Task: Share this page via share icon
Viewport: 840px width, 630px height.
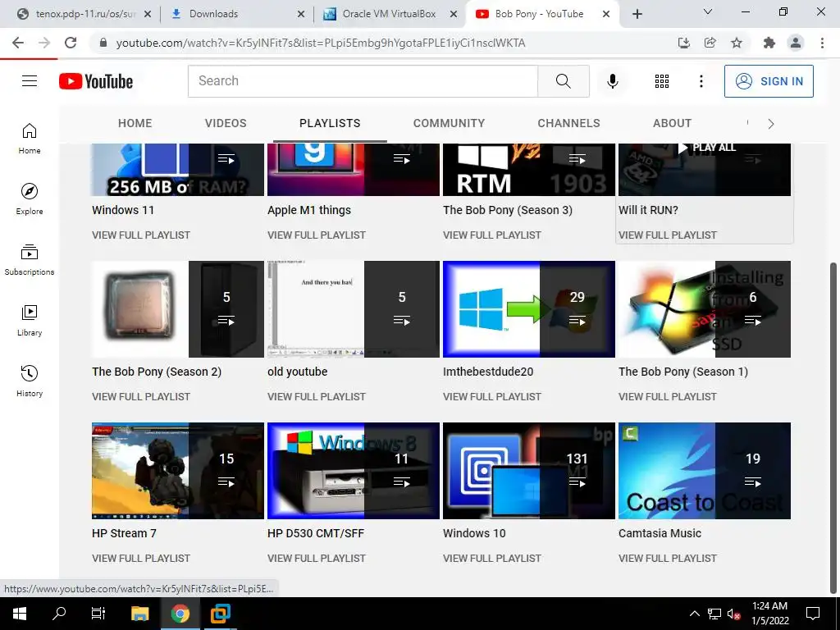Action: pyautogui.click(x=710, y=43)
